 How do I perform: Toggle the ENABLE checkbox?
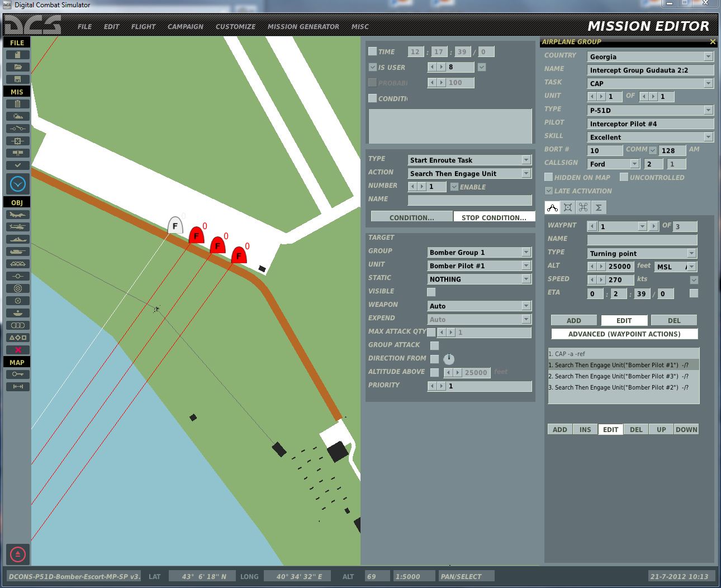click(454, 187)
